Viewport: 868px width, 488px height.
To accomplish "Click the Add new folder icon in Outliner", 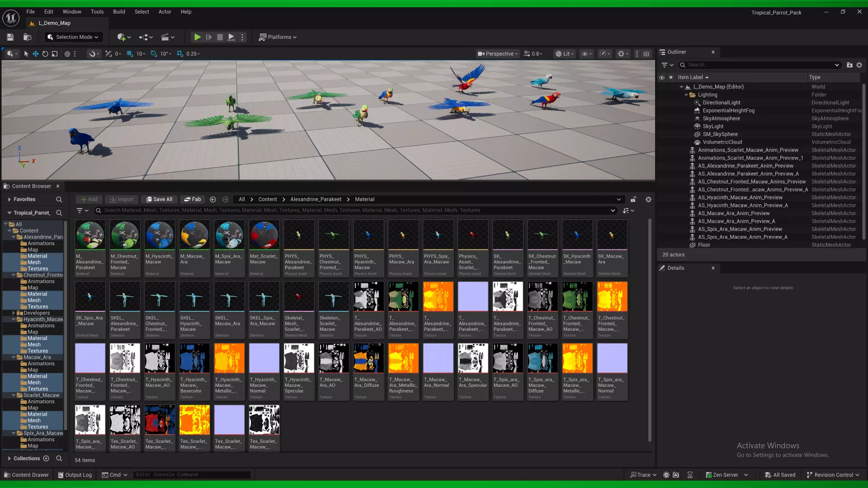I will 849,65.
